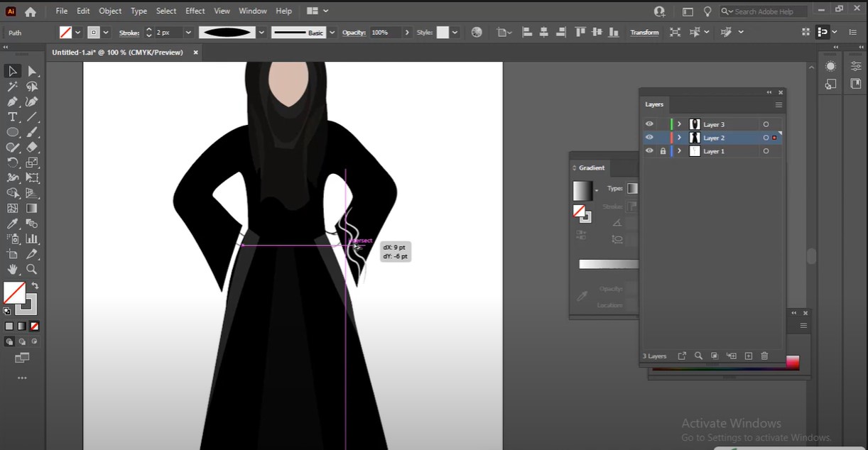This screenshot has height=450, width=868.
Task: Select the Direct Selection tool
Action: click(x=32, y=71)
